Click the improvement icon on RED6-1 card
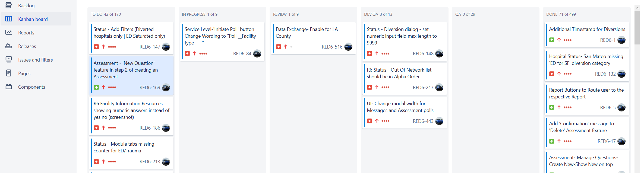644x173 pixels. 552,40
